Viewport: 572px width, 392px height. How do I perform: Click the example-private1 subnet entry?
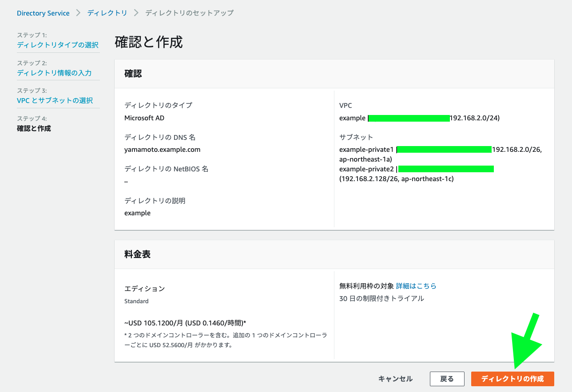point(366,150)
